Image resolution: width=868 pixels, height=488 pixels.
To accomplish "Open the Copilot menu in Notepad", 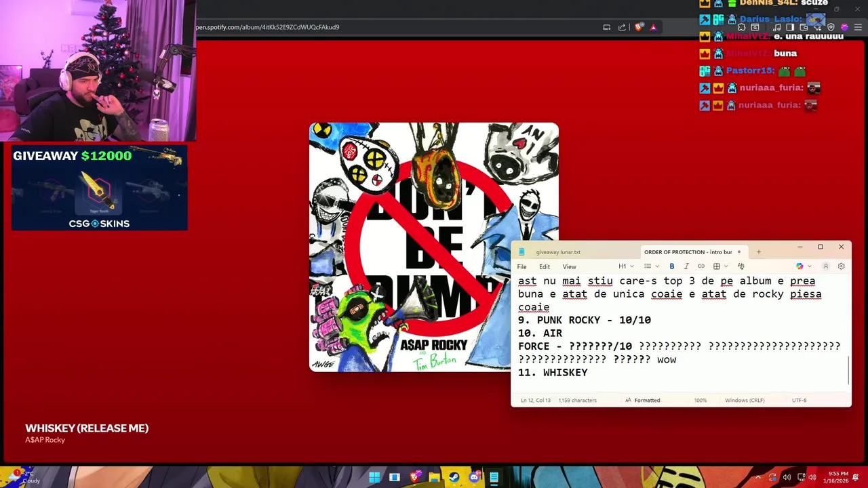I will [803, 266].
